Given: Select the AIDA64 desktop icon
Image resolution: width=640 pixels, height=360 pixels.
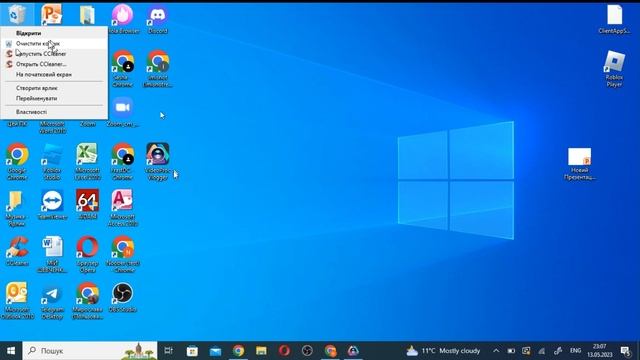Looking at the screenshot, I should point(87,205).
